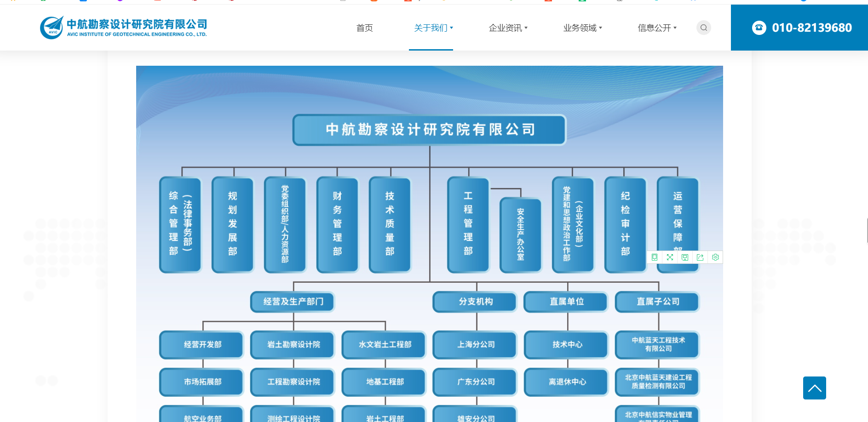Click the 党建和思想政治工作部 box in chart

tap(573, 225)
